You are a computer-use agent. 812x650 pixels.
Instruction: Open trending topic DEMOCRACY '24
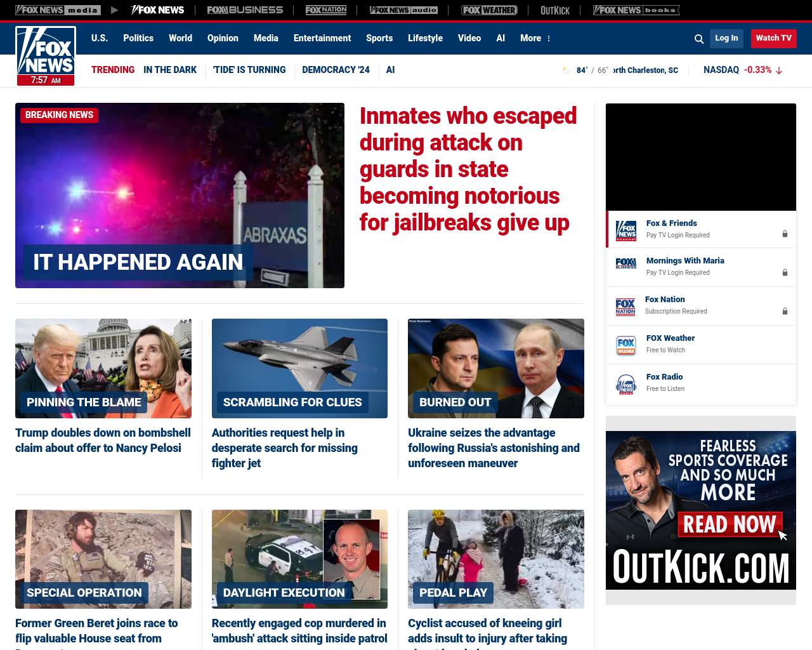336,70
